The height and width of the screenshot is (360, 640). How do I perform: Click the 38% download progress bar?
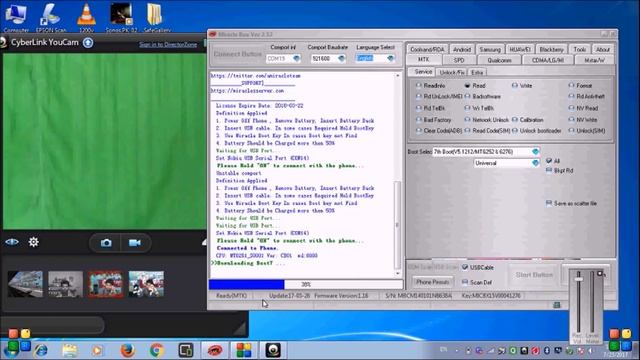[306, 284]
